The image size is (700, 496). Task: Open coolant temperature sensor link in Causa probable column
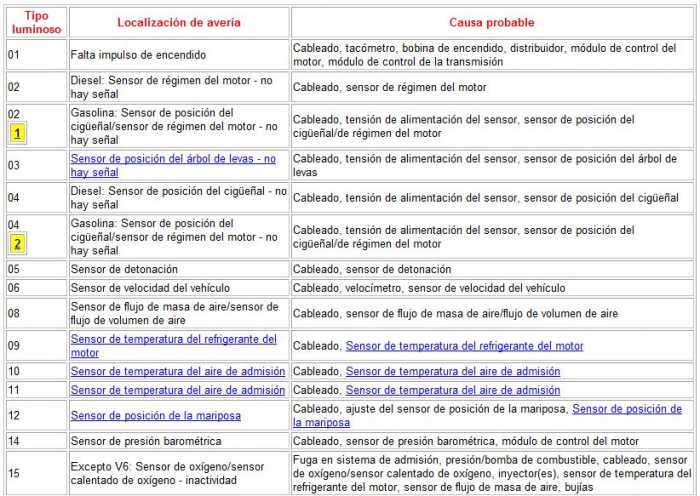coord(464,346)
